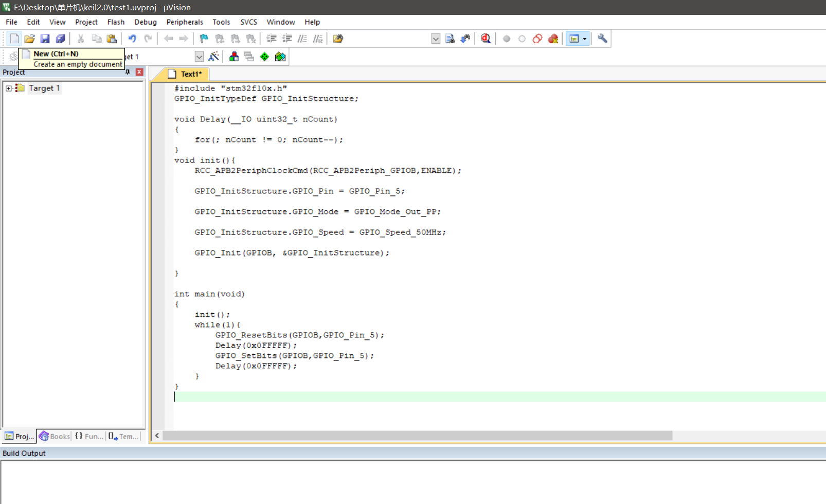Viewport: 826px width, 504px height.
Task: Go to the next bookmark
Action: click(235, 39)
